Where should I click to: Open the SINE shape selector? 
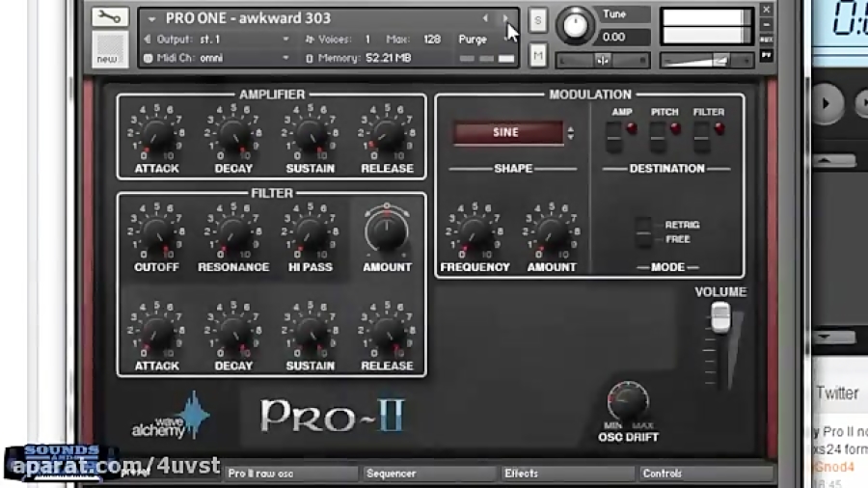(508, 133)
